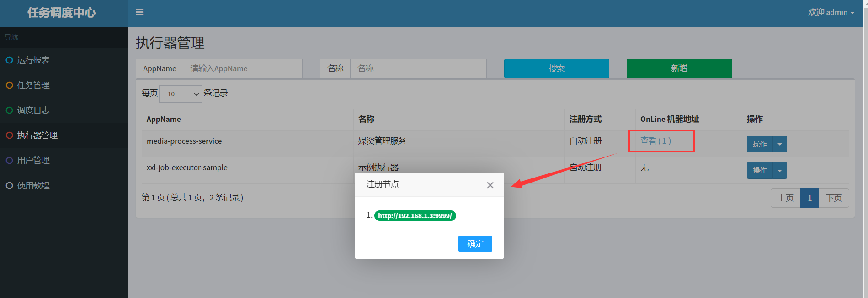This screenshot has height=298, width=868.
Task: Go to the 下页 pagination button
Action: coord(834,198)
